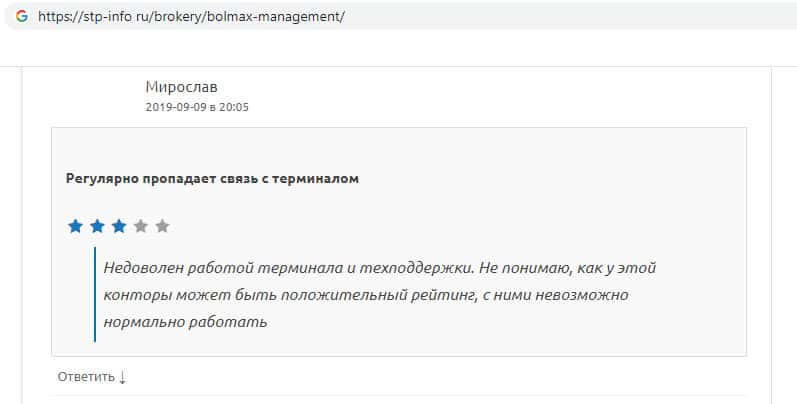The height and width of the screenshot is (404, 797).
Task: Click the Google icon in the address bar
Action: [x=21, y=17]
